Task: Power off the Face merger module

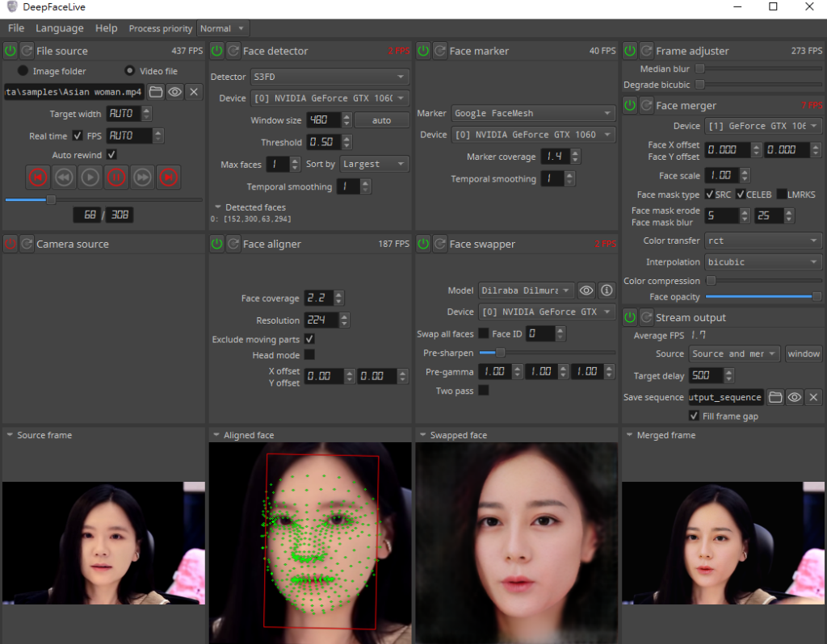Action: 631,106
